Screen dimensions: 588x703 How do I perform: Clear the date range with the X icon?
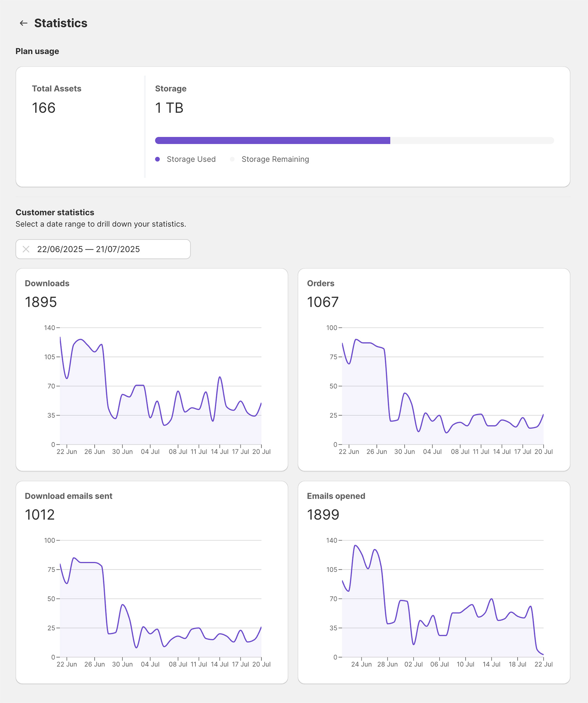click(26, 249)
